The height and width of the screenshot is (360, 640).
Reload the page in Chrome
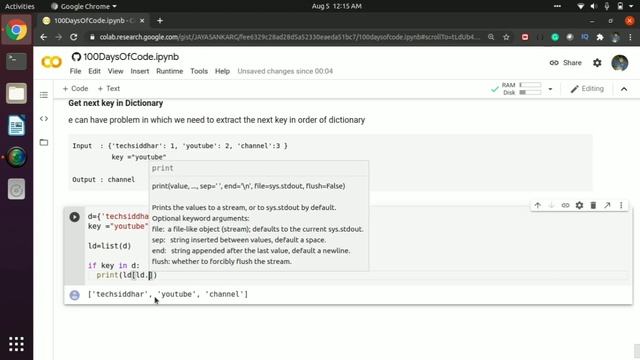(x=73, y=37)
